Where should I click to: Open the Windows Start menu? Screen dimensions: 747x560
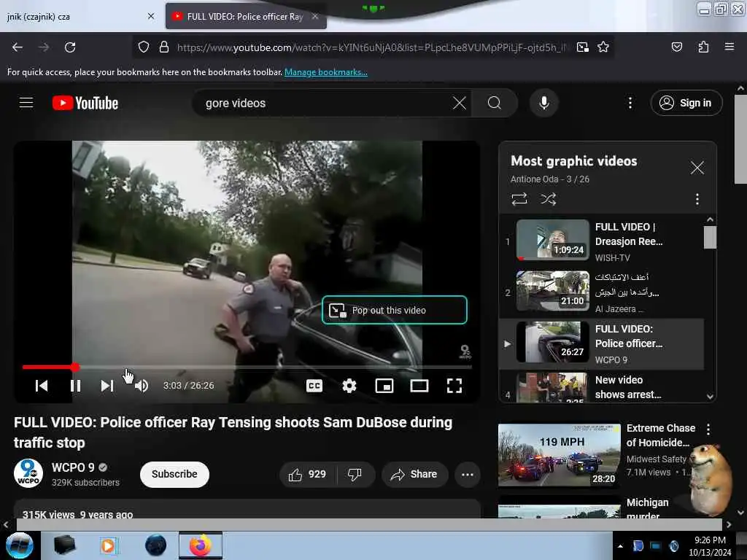tap(20, 545)
